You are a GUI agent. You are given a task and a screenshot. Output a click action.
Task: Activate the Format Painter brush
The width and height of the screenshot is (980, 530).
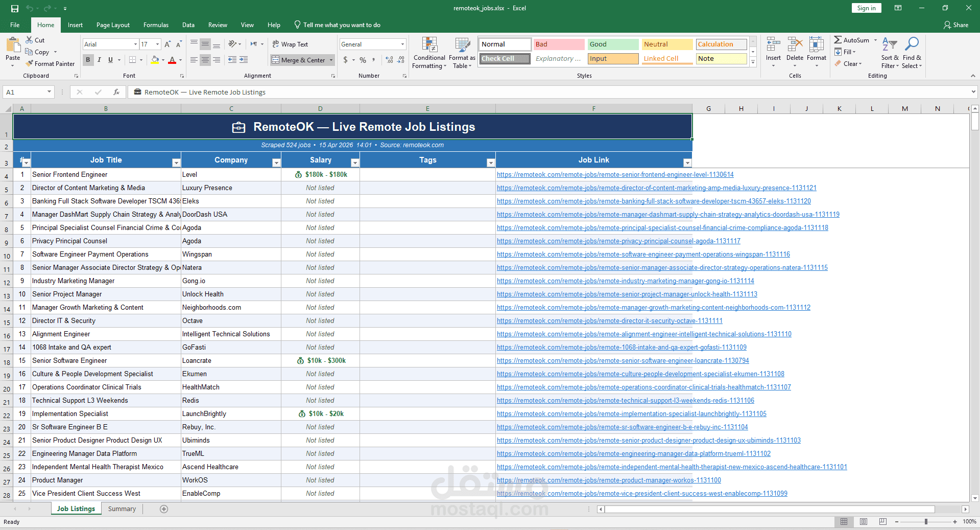coord(30,63)
